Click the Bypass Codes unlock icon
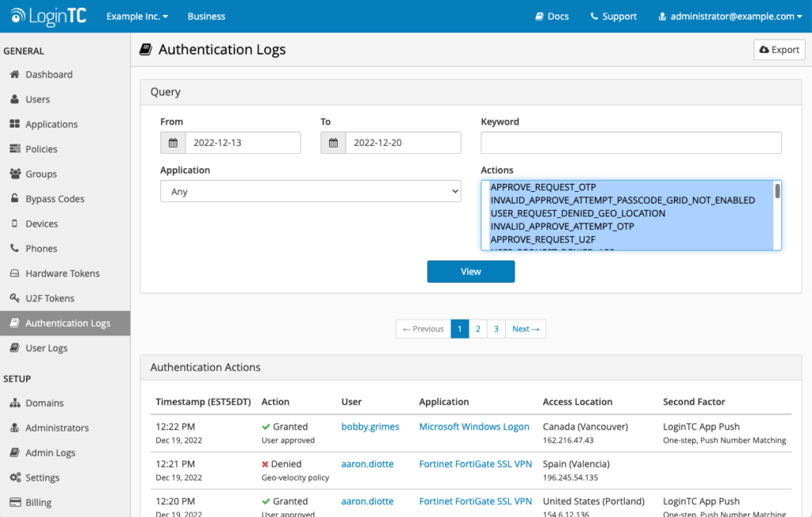Image resolution: width=812 pixels, height=517 pixels. pyautogui.click(x=14, y=198)
